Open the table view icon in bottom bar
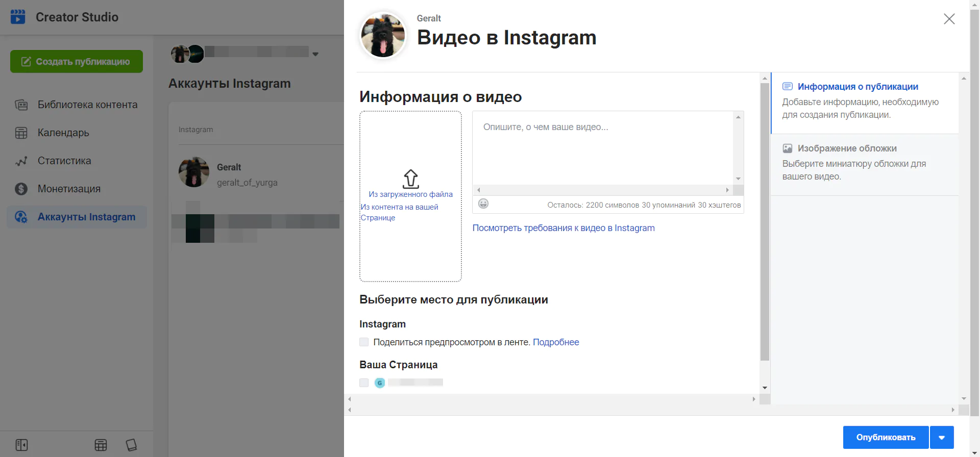The image size is (980, 457). point(101,445)
